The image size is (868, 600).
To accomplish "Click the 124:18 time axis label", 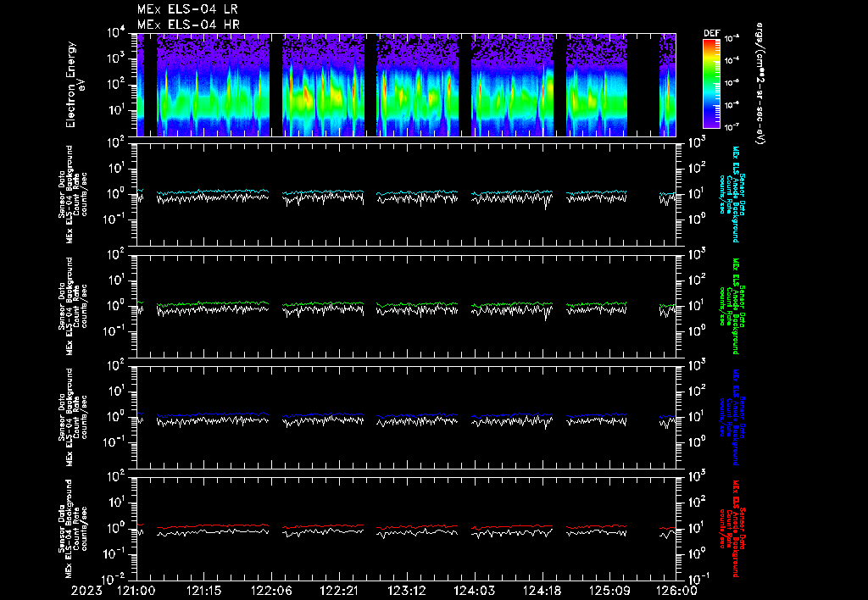I will point(542,591).
